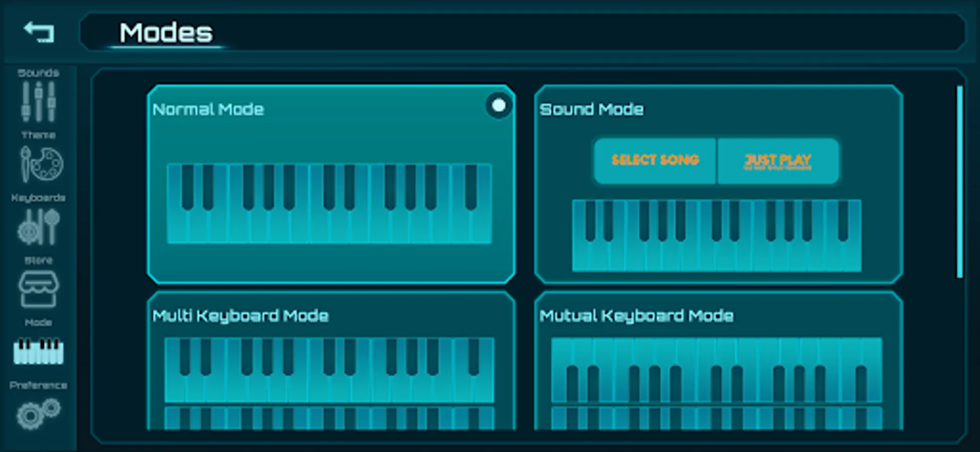980x452 pixels.
Task: Click the Modes title header
Action: [166, 32]
